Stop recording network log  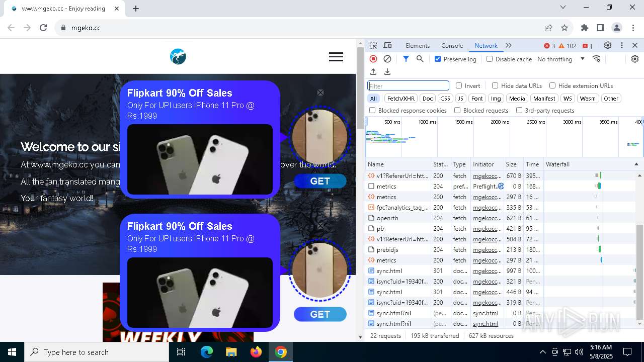point(373,59)
